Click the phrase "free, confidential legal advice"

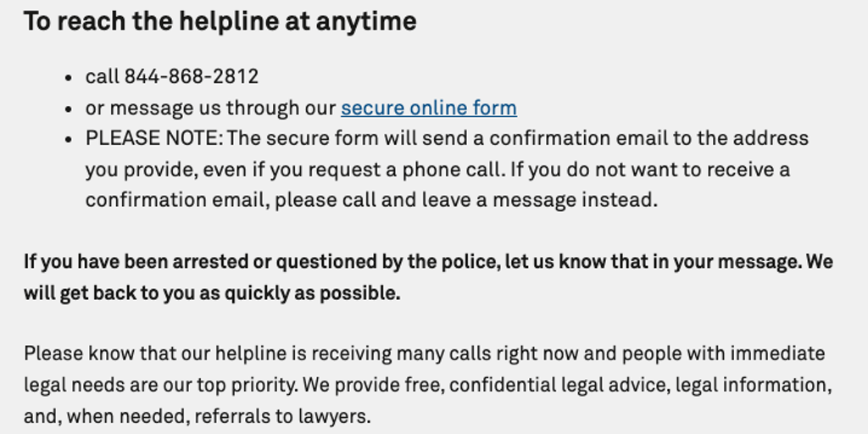(x=537, y=386)
